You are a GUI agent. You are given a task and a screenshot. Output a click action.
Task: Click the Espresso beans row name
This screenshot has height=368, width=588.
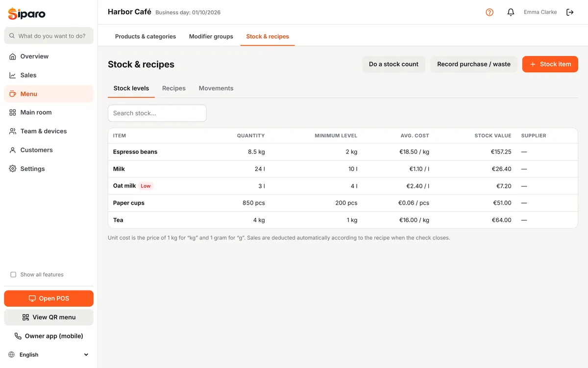pos(135,152)
